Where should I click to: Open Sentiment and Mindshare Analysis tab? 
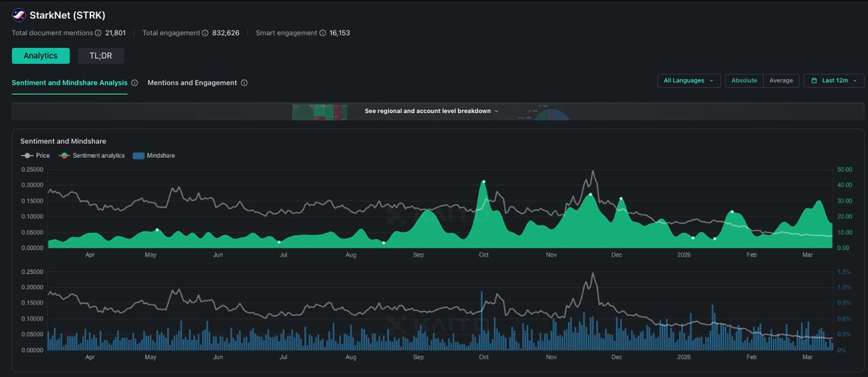[69, 83]
